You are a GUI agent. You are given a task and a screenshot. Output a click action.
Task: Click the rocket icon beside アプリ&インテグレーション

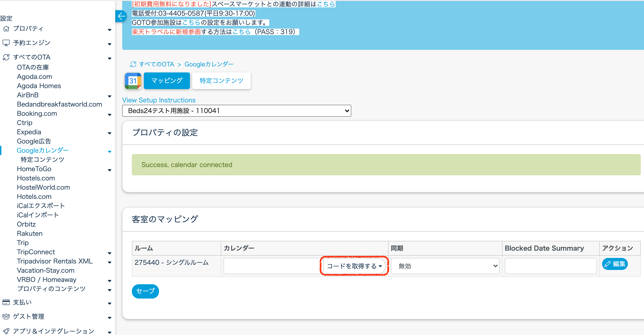(x=6, y=331)
